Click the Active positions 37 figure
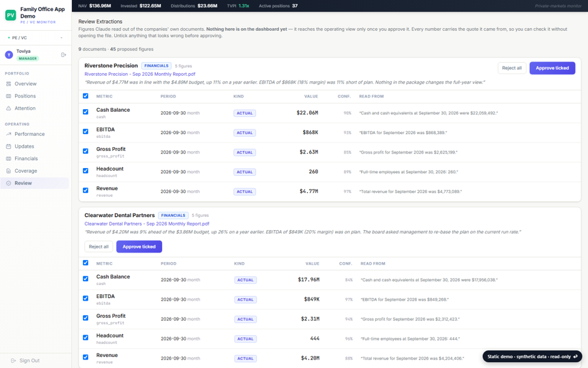Viewport: 588px width, 368px height. [278, 6]
